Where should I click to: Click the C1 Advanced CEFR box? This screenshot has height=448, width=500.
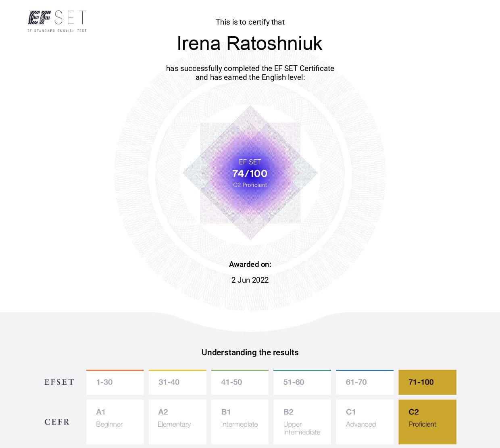coord(365,422)
